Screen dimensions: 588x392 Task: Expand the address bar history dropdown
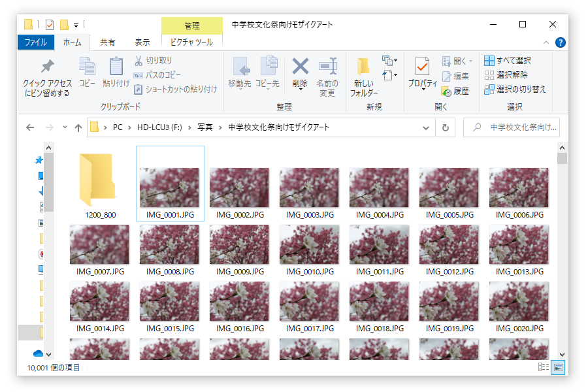[x=425, y=128]
